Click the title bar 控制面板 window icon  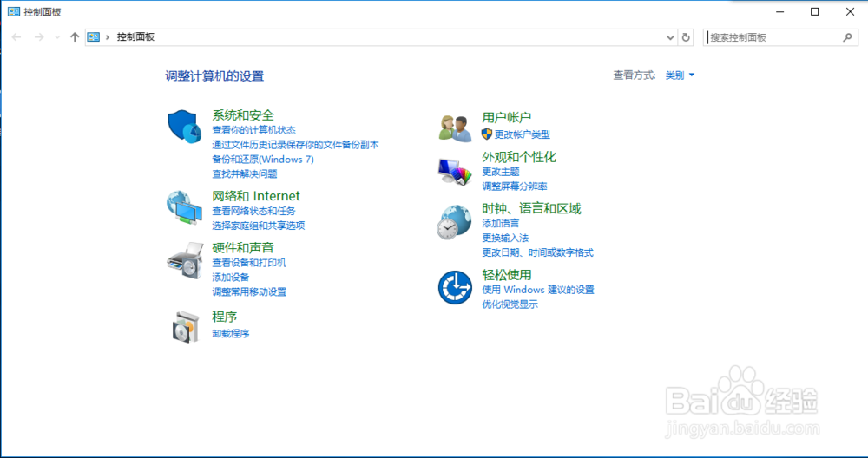(14, 11)
